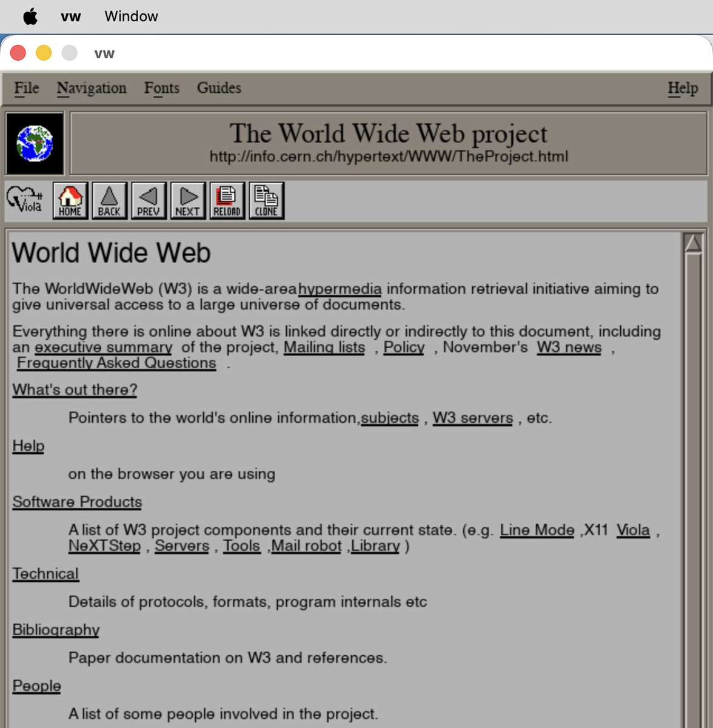This screenshot has height=728, width=713.
Task: Click the HOME toolbar icon
Action: [70, 201]
